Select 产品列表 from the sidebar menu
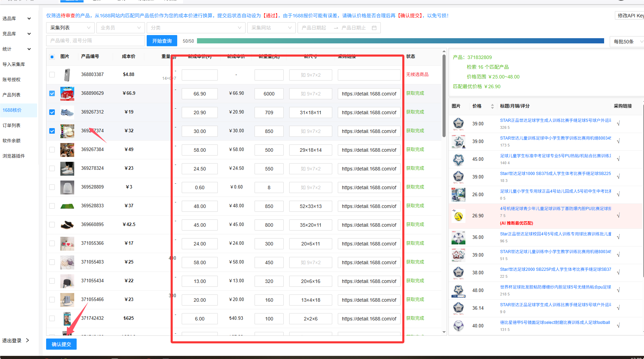The width and height of the screenshot is (644, 359). pos(12,95)
